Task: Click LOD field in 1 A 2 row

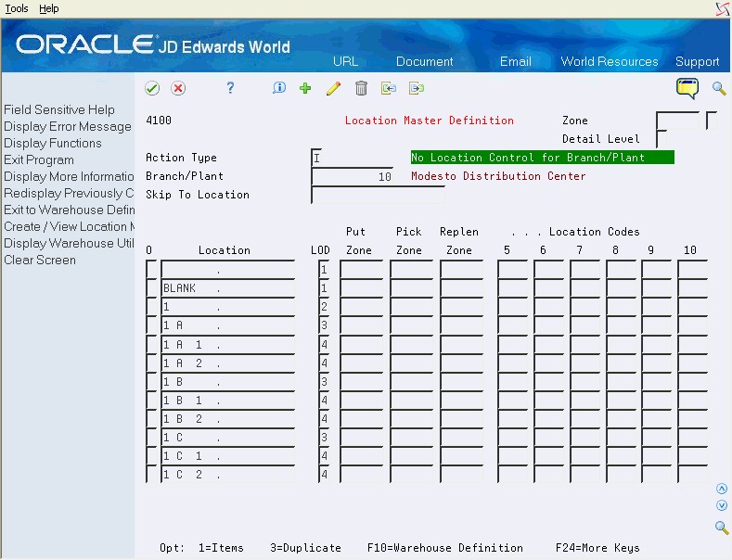Action: 324,363
